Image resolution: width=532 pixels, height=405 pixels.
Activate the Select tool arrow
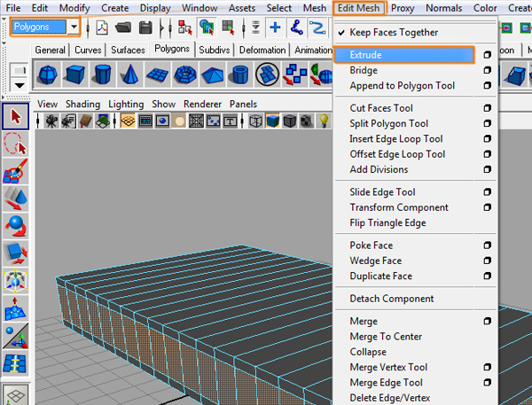[16, 117]
